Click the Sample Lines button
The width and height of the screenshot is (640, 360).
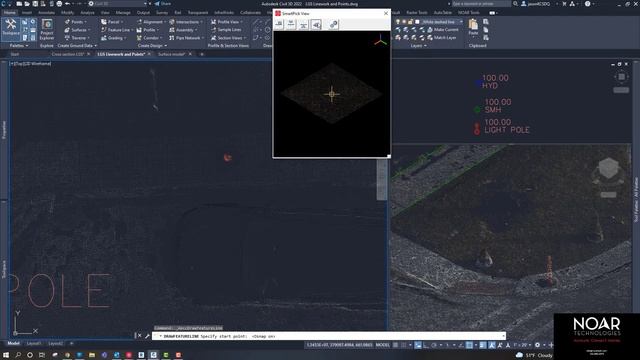(x=226, y=30)
